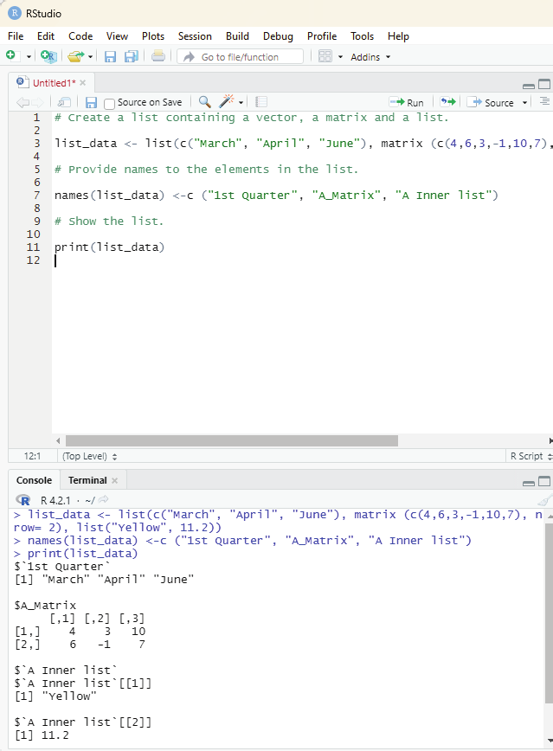Expand the Source button dropdown arrow
This screenshot has height=751, width=553.
[525, 102]
